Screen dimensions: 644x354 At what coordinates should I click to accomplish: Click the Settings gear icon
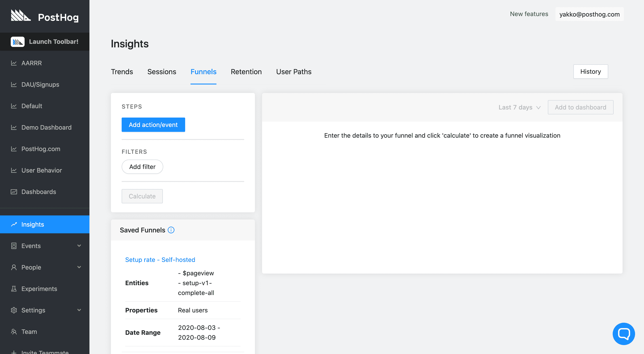coord(14,310)
